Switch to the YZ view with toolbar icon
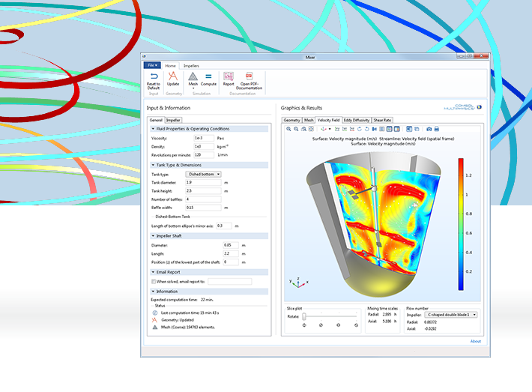 point(345,129)
